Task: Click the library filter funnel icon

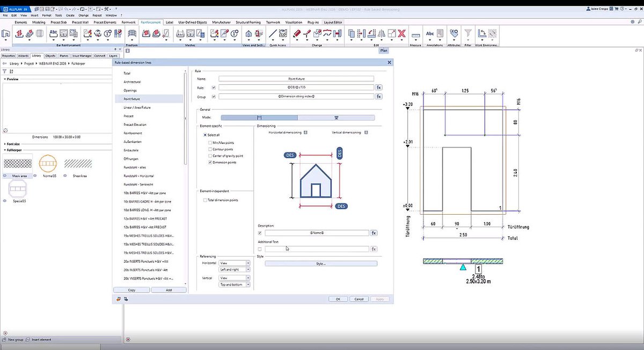Action: coord(5,71)
